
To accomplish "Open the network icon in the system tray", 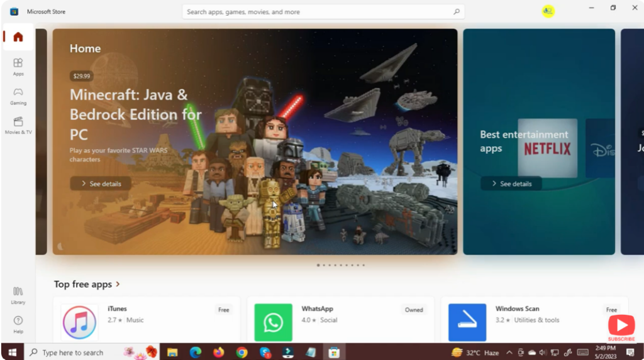I will point(555,352).
